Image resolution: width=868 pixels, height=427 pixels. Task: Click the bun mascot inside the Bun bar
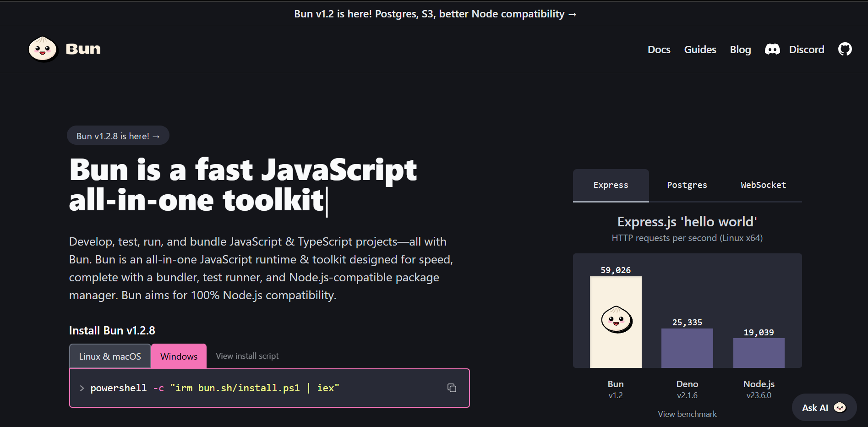pos(616,319)
